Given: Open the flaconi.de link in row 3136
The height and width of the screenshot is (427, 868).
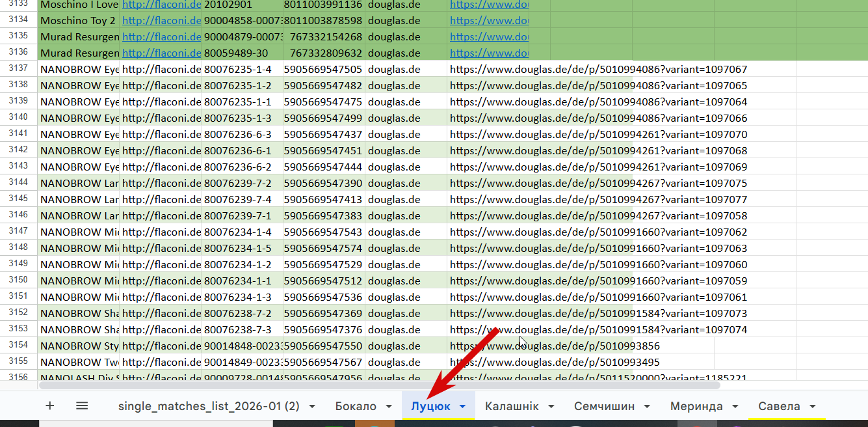Looking at the screenshot, I should [161, 53].
